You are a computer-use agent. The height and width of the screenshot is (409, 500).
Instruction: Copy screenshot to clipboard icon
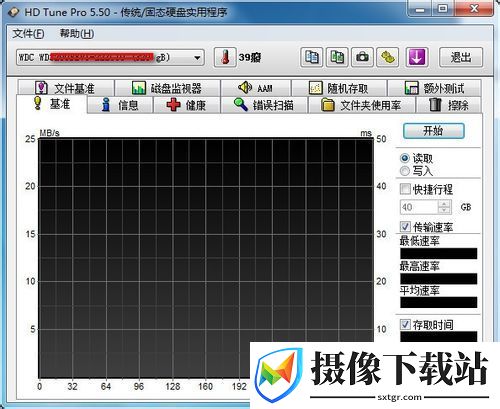[x=337, y=57]
